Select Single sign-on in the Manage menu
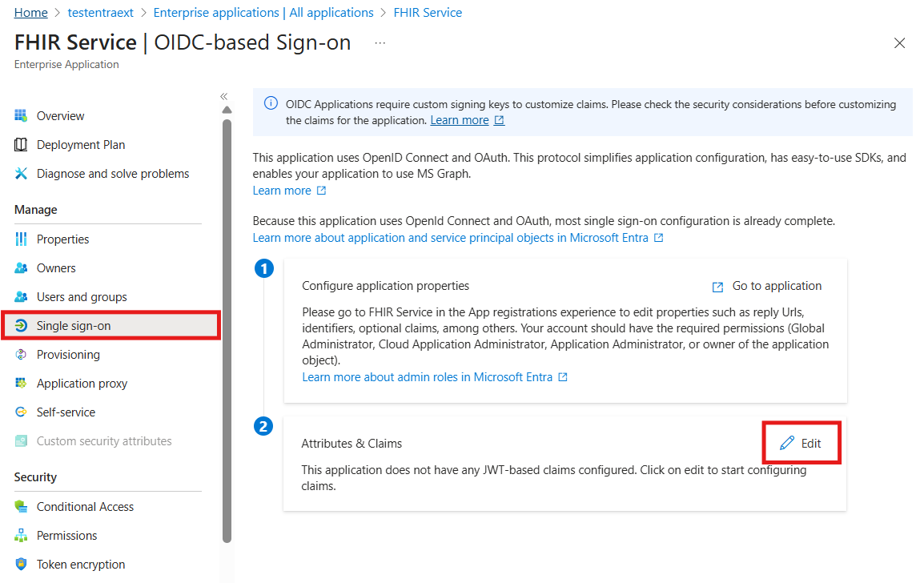 [72, 325]
